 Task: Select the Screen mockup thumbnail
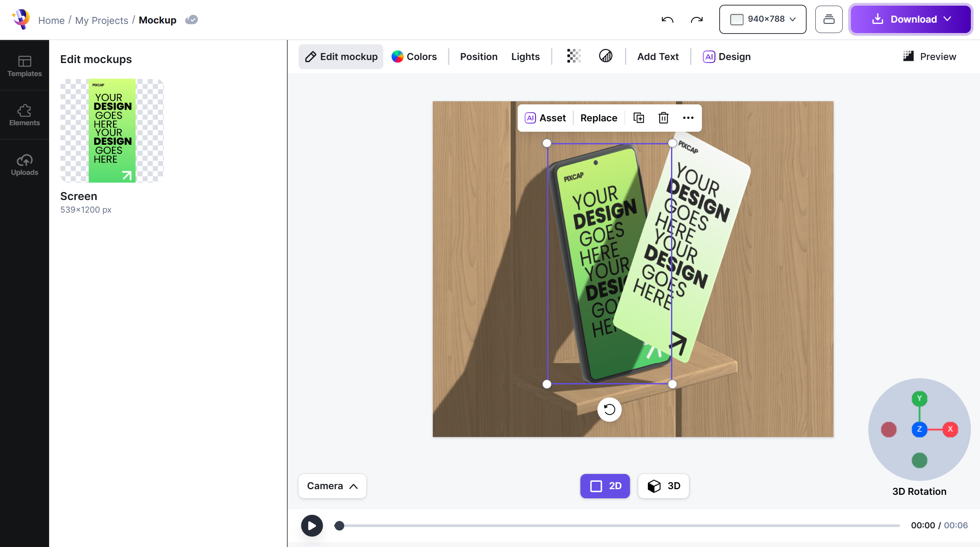coord(112,130)
